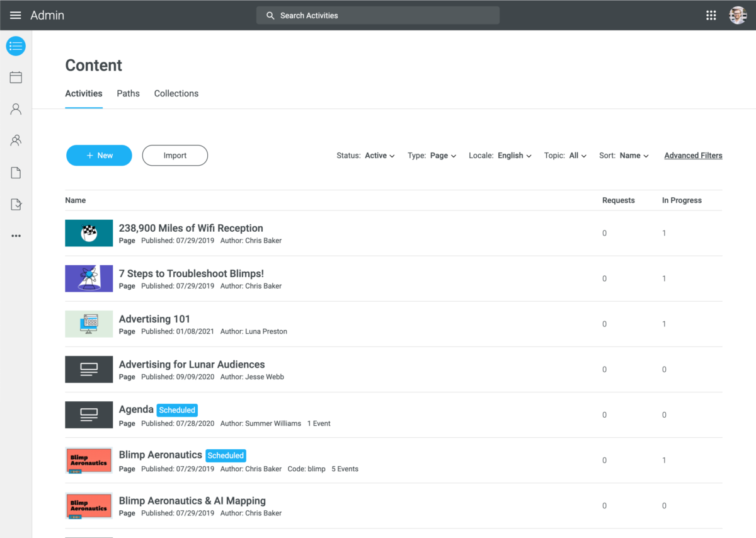Open the document-with-checkmark sidebar icon
Viewport: 756px width, 538px height.
pyautogui.click(x=15, y=203)
